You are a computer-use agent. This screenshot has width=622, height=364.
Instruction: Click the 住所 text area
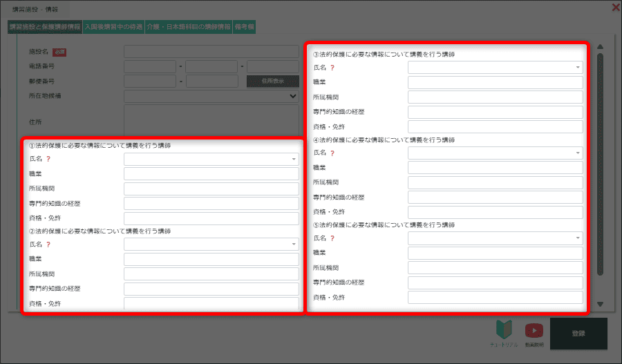tap(211, 121)
